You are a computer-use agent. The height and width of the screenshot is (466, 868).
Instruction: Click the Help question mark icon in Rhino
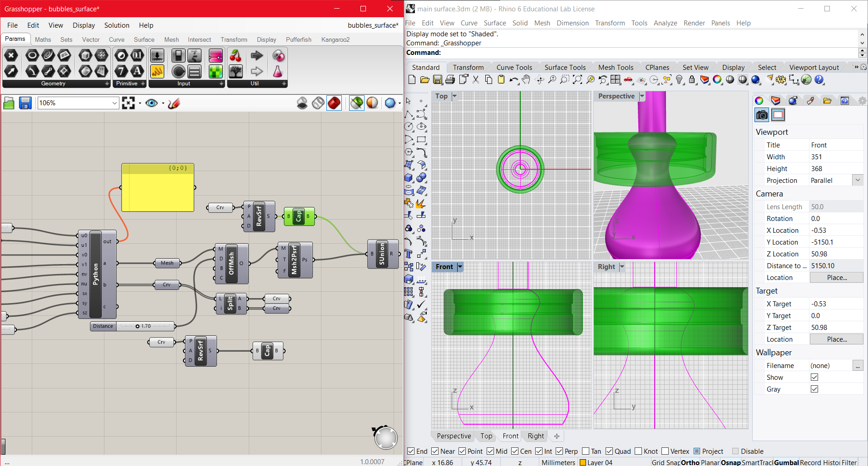click(819, 80)
